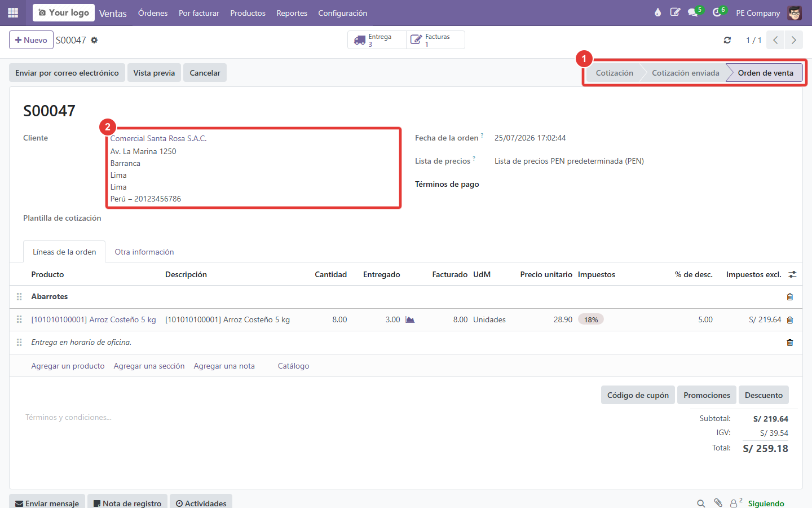Click the drag handle of Abarrotes section
The width and height of the screenshot is (812, 508).
pyautogui.click(x=19, y=296)
